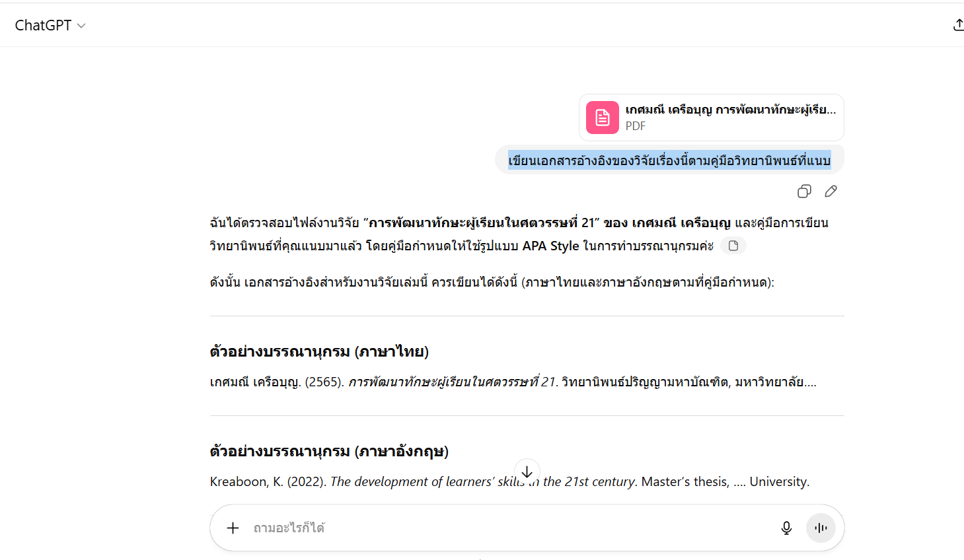The width and height of the screenshot is (964, 560).
Task: Open the ChatGPT model selector dropdown
Action: pyautogui.click(x=50, y=25)
